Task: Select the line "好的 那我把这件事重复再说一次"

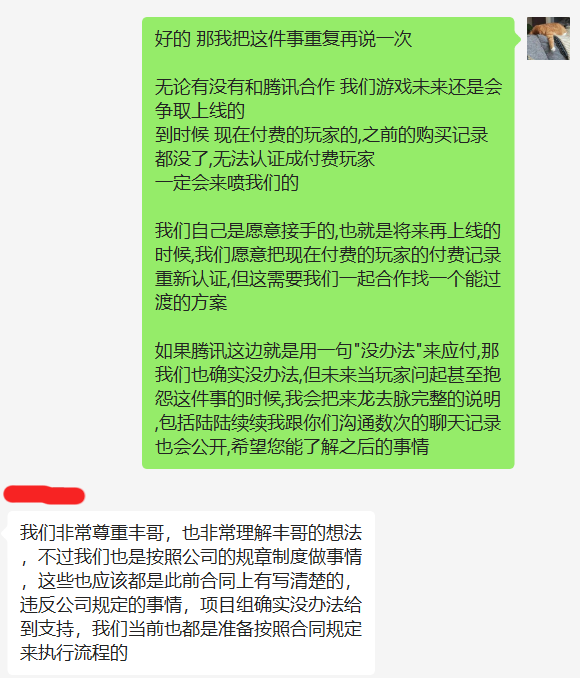Action: point(283,39)
